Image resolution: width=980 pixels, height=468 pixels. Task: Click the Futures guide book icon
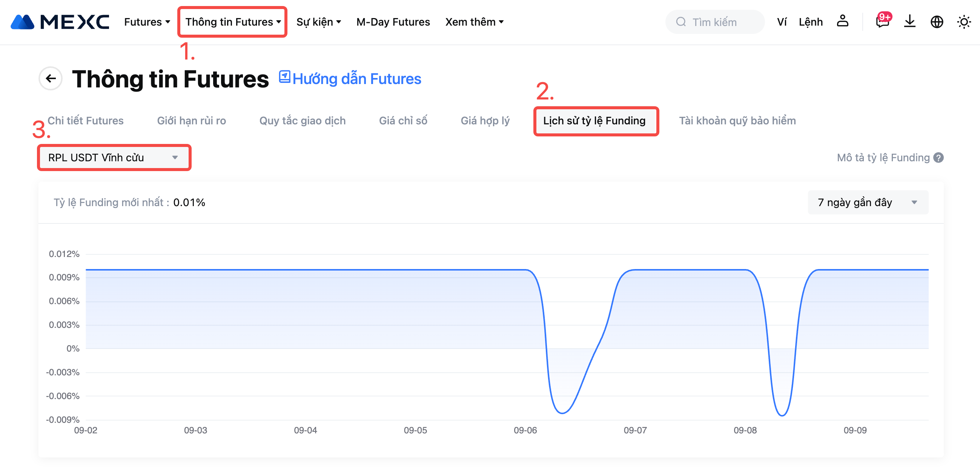[x=284, y=77]
